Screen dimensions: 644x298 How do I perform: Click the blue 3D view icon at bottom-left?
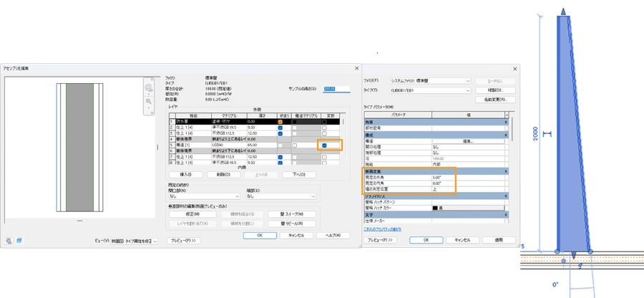coord(19,241)
